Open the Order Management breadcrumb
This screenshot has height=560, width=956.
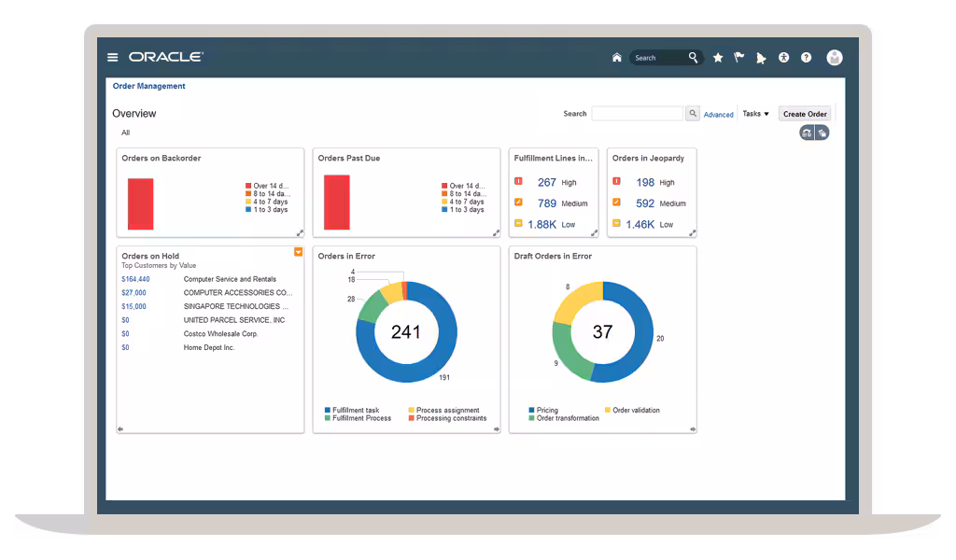click(148, 86)
